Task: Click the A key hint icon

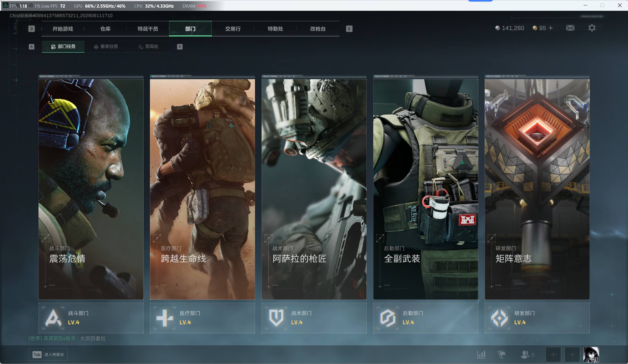Action: [x=31, y=47]
